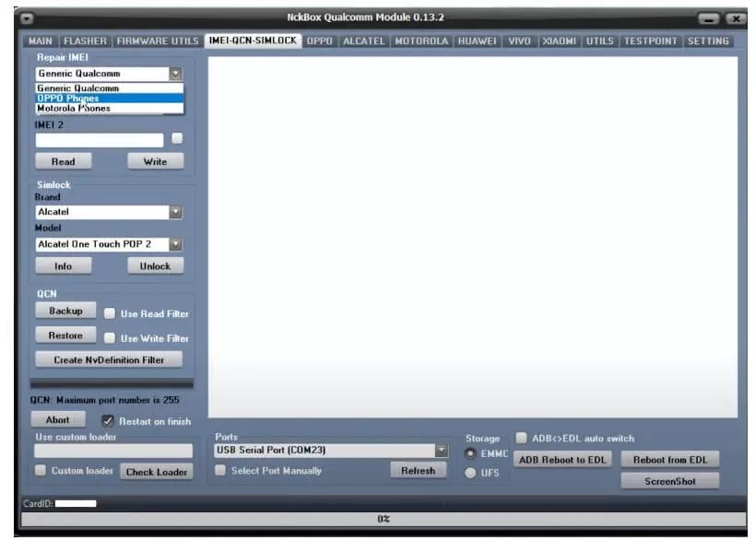Screen dimensions: 756x540
Task: Open the UTILS tab
Action: (600, 41)
